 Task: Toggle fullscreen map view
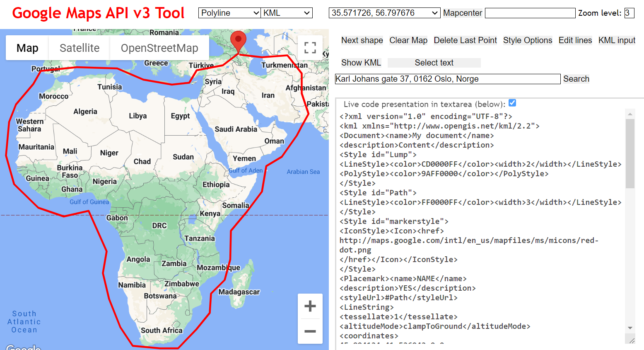[310, 48]
